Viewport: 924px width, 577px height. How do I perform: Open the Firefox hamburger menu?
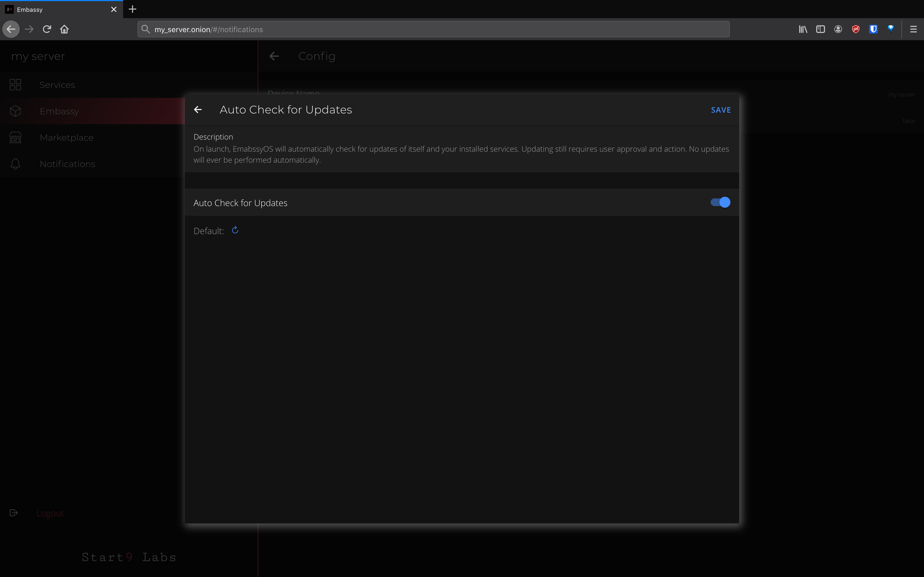pyautogui.click(x=913, y=29)
